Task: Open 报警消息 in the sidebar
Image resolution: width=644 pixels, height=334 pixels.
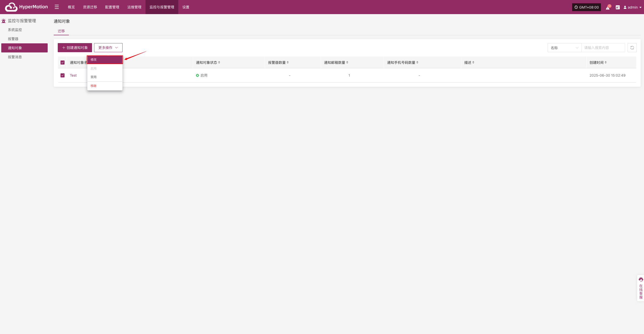Action: (24, 57)
